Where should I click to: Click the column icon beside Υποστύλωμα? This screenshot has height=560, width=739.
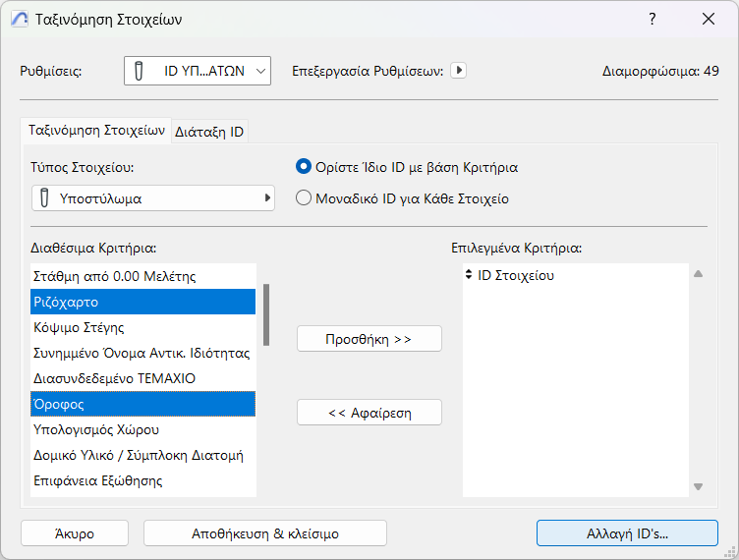point(43,197)
